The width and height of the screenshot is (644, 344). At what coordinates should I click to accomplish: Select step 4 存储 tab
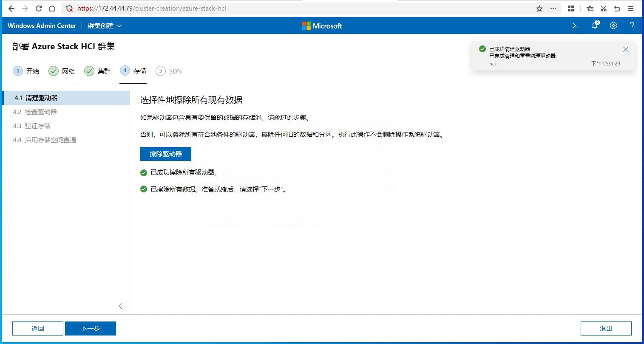[x=133, y=70]
